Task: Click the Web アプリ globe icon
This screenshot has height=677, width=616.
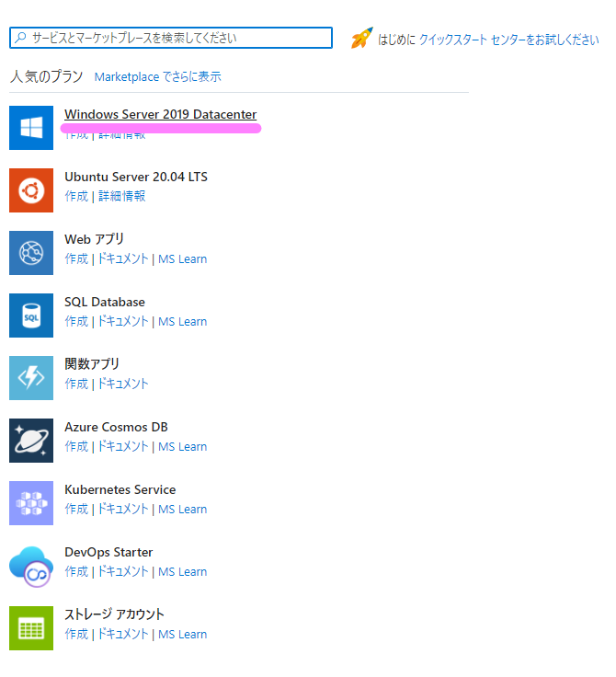Action: coord(31,253)
